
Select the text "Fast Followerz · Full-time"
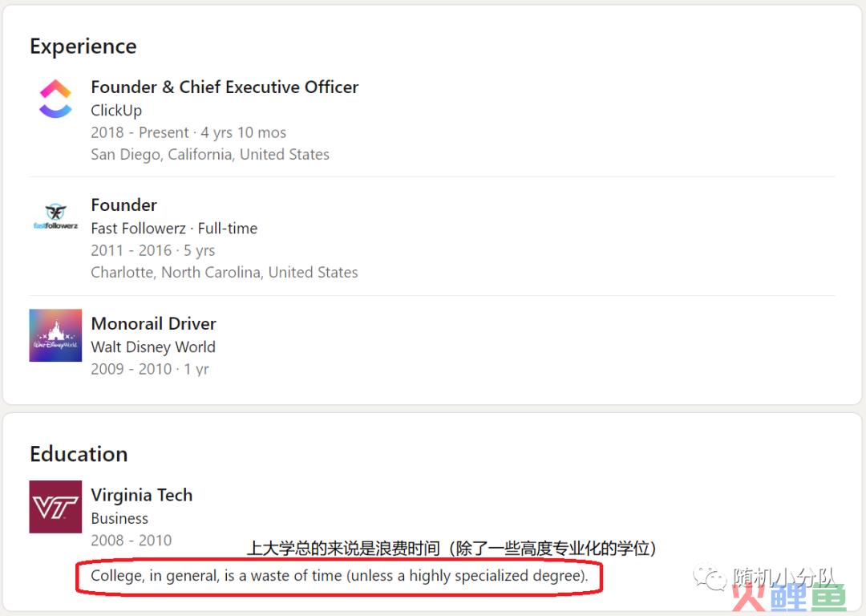pos(174,228)
